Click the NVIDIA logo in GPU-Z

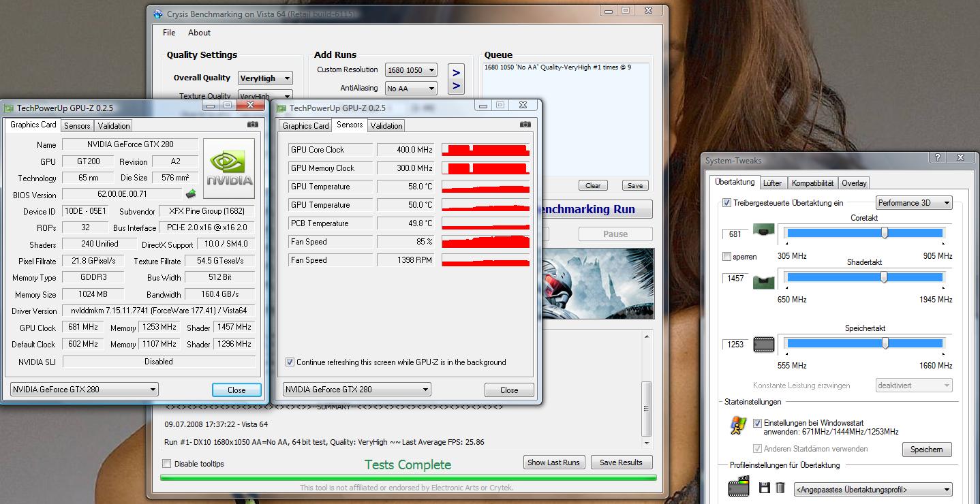(230, 169)
